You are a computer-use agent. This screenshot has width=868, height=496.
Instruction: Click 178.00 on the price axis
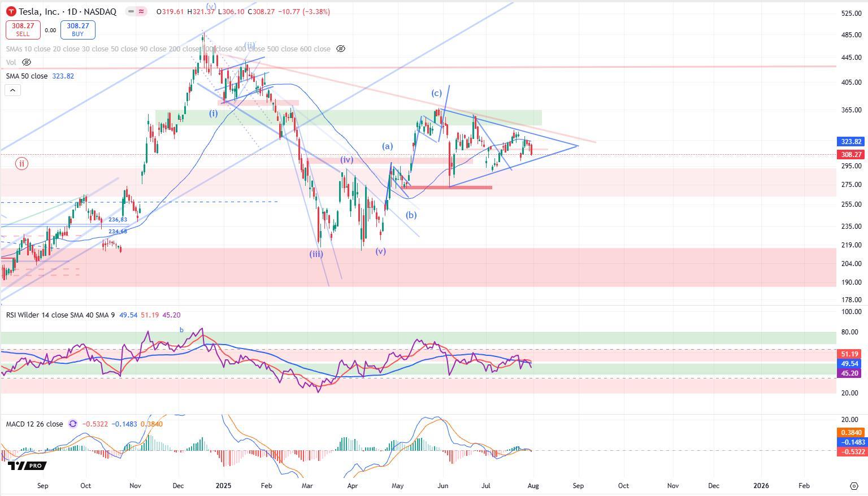tap(851, 300)
